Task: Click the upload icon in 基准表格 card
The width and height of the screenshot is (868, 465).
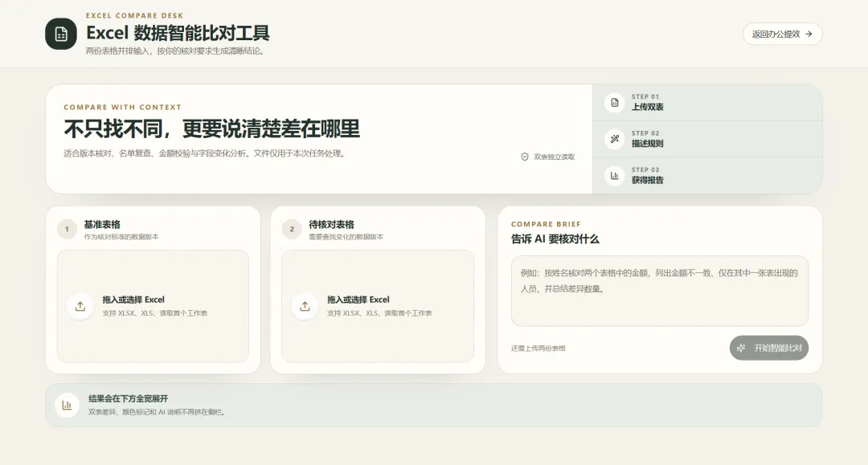Action: click(x=80, y=306)
